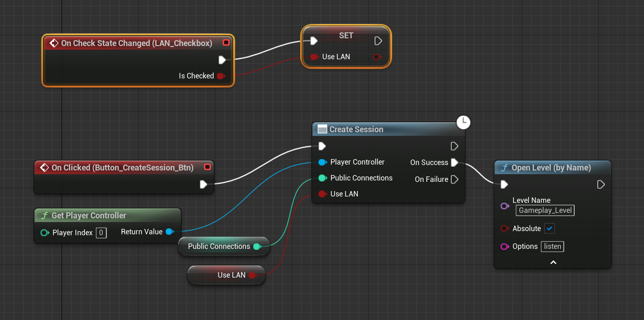Click the Return Value label
Image resolution: width=644 pixels, height=320 pixels.
tap(141, 232)
